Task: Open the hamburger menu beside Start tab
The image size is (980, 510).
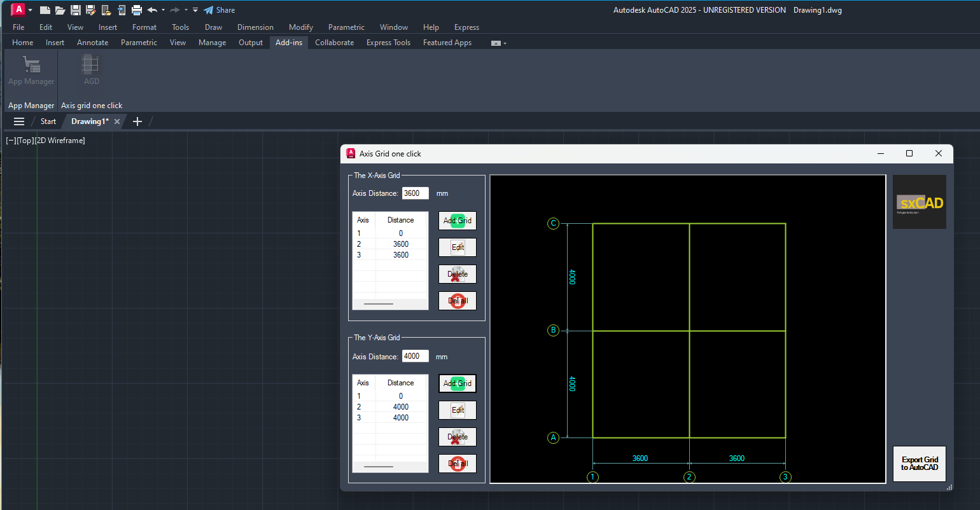Action: tap(19, 121)
